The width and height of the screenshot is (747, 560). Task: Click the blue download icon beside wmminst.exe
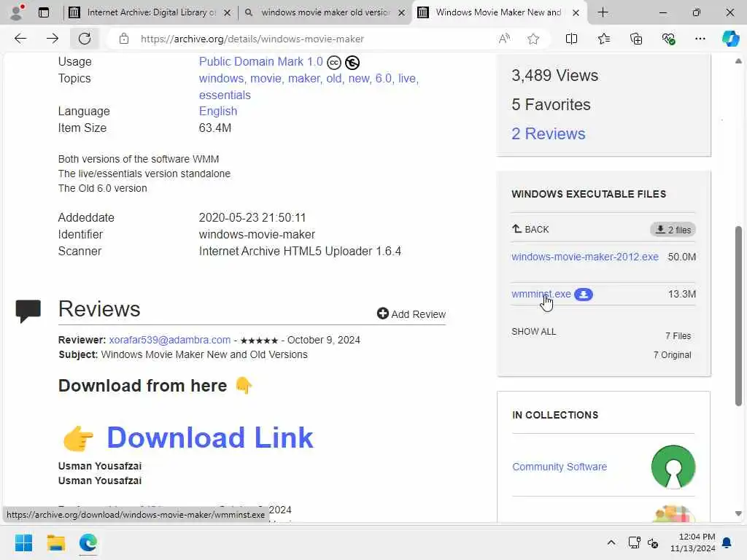(583, 295)
